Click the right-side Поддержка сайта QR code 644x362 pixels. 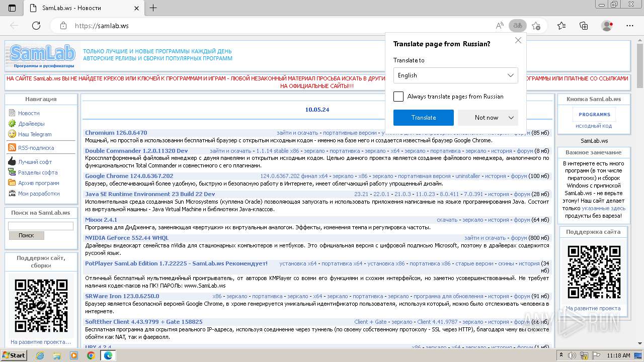(594, 272)
